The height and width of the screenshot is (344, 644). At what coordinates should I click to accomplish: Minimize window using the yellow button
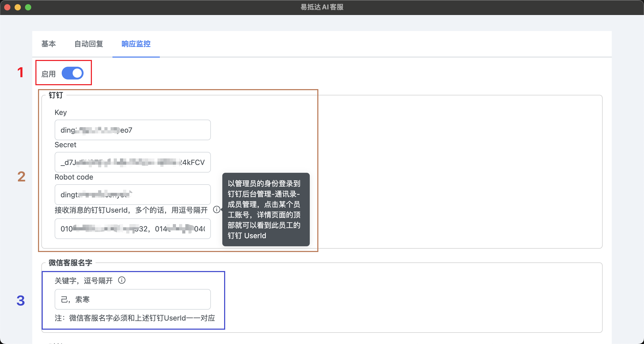(18, 7)
